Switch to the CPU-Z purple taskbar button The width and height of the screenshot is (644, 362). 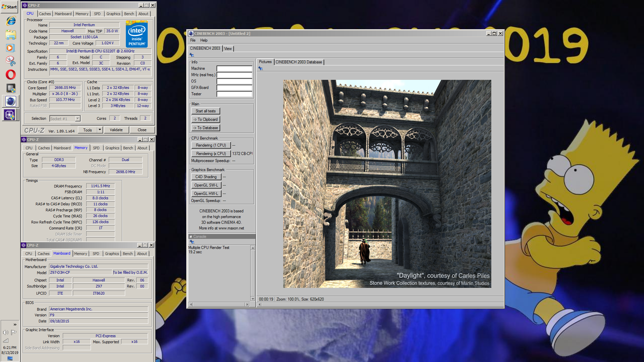pyautogui.click(x=9, y=115)
